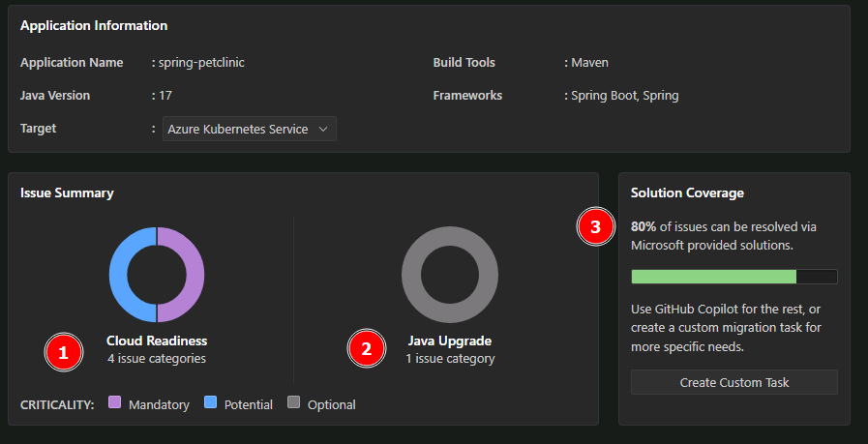Viewport: 868px width, 444px height.
Task: Select the Cloud Readiness label
Action: click(x=157, y=340)
